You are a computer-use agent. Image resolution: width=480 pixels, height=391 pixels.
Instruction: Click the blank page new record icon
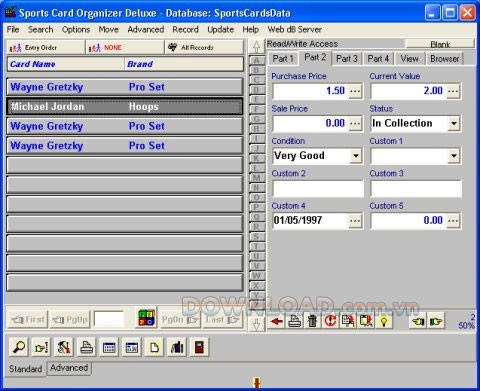click(x=154, y=347)
